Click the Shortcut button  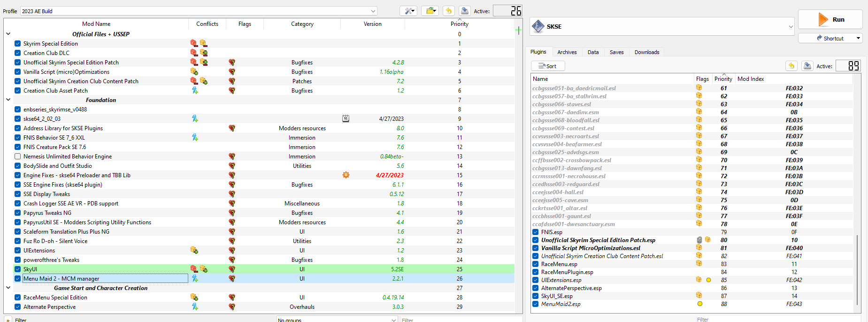click(830, 38)
